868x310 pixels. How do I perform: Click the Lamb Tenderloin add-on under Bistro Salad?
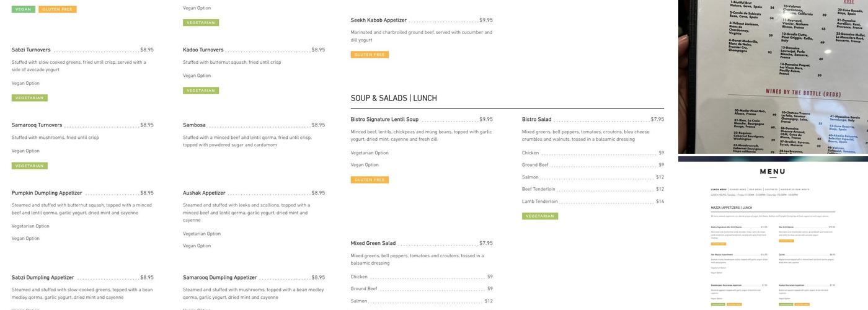[x=540, y=201]
